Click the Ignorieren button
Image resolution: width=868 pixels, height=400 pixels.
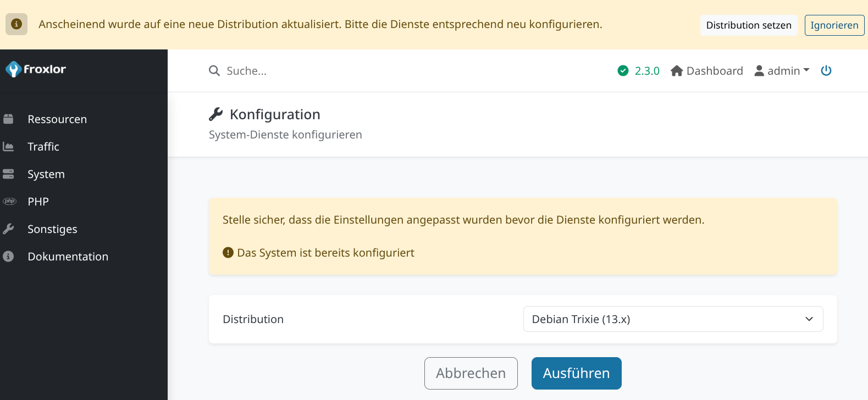coord(834,25)
